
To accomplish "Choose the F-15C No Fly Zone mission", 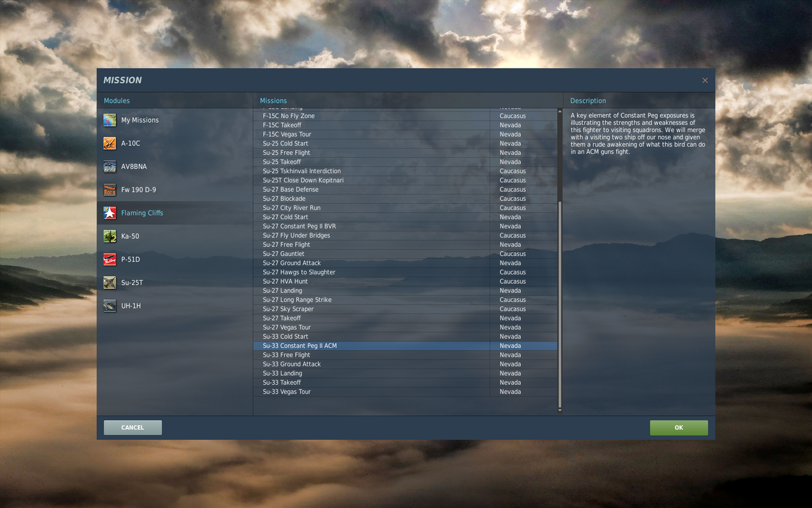I will point(288,116).
